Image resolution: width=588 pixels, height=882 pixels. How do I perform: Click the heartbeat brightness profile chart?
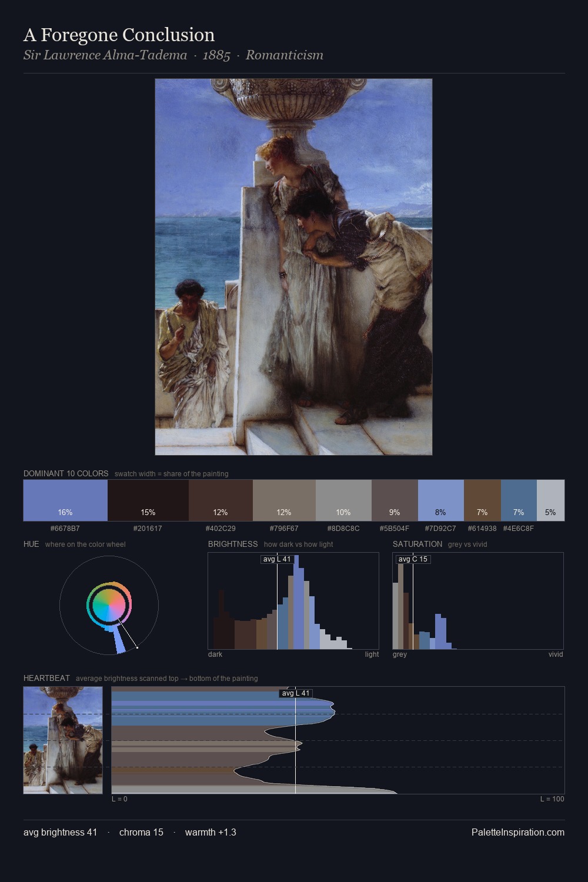tap(338, 740)
